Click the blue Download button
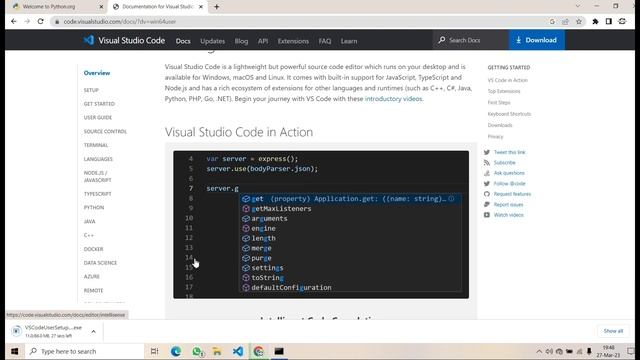The width and height of the screenshot is (640, 360). point(537,40)
